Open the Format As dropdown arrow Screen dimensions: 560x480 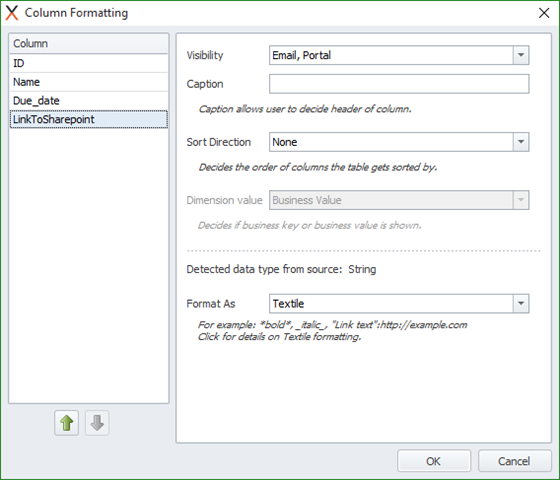click(x=521, y=304)
